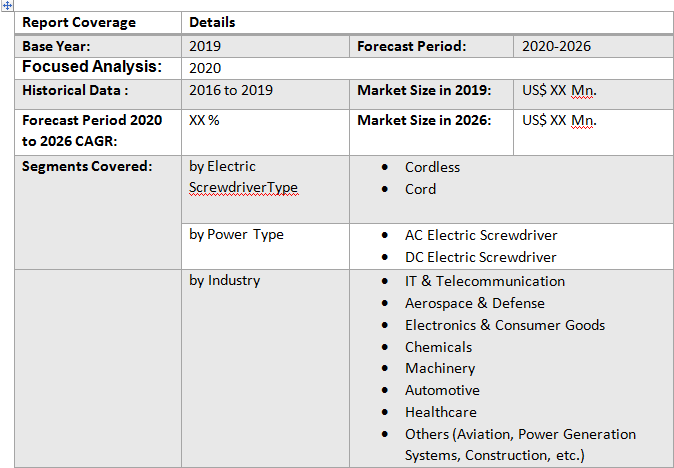
Task: Click the XX % CAGR value
Action: tap(204, 120)
